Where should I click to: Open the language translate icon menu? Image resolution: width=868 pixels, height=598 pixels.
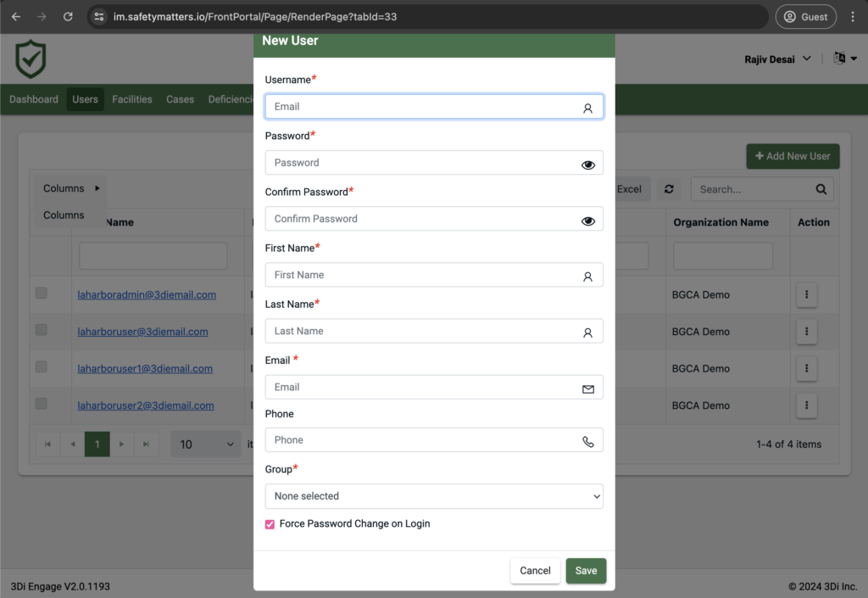coord(845,59)
